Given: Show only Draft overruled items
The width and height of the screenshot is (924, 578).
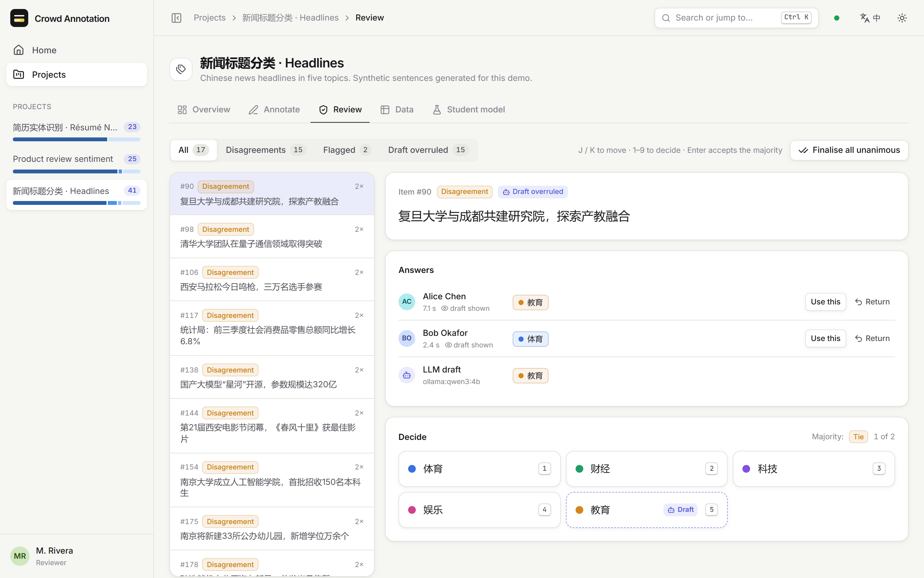Looking at the screenshot, I should (428, 150).
